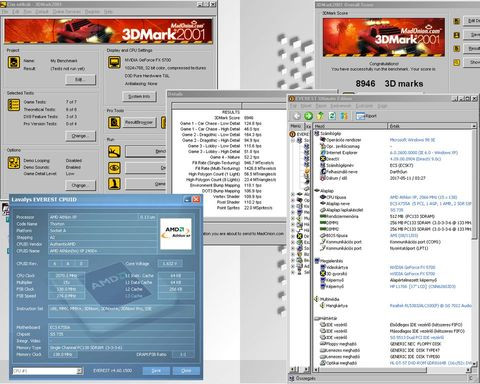480x384 pixels.
Task: Click the EVEREST root icon in tree
Action: pos(292,134)
